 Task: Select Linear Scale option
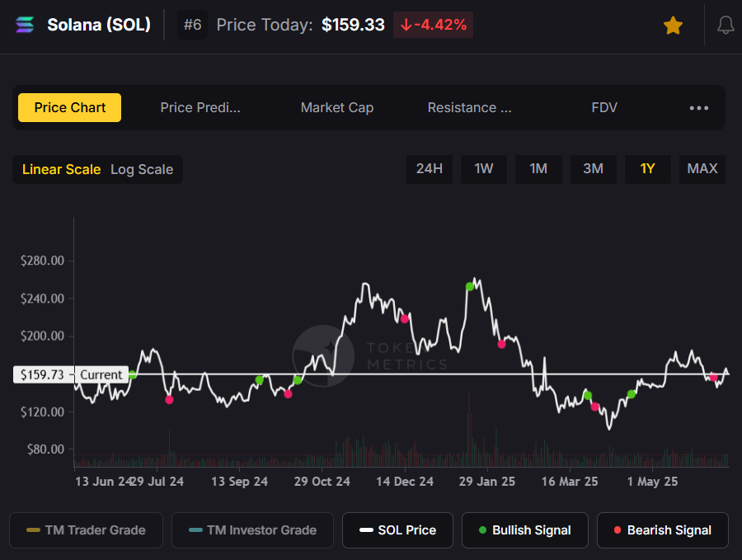(x=62, y=169)
